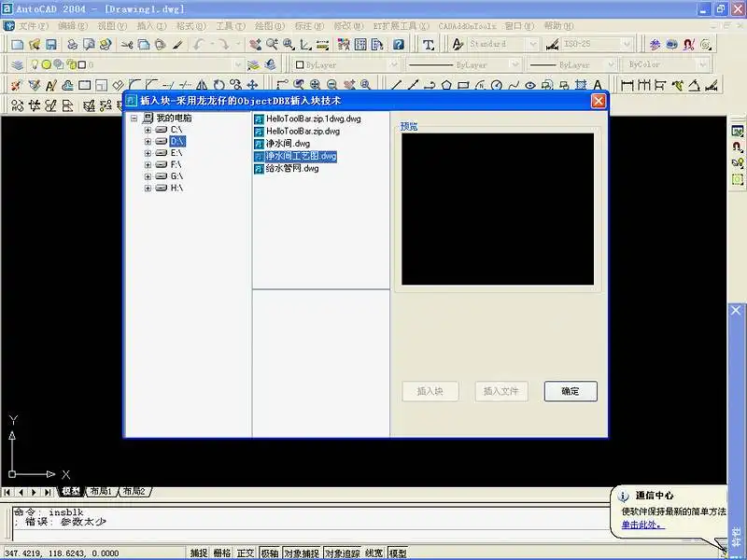This screenshot has height=560, width=747.
Task: Click the Zoom realtime magnifier icon
Action: pos(272,45)
